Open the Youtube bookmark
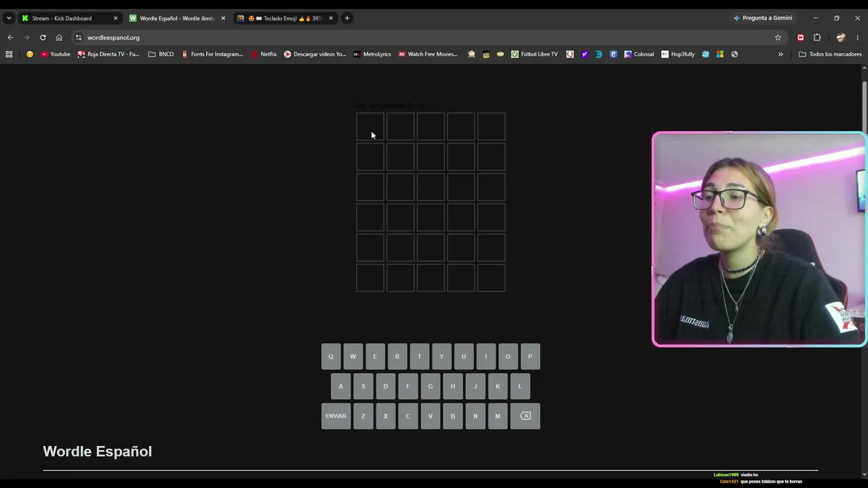Screen dimensions: 868x488 pyautogui.click(x=56, y=54)
